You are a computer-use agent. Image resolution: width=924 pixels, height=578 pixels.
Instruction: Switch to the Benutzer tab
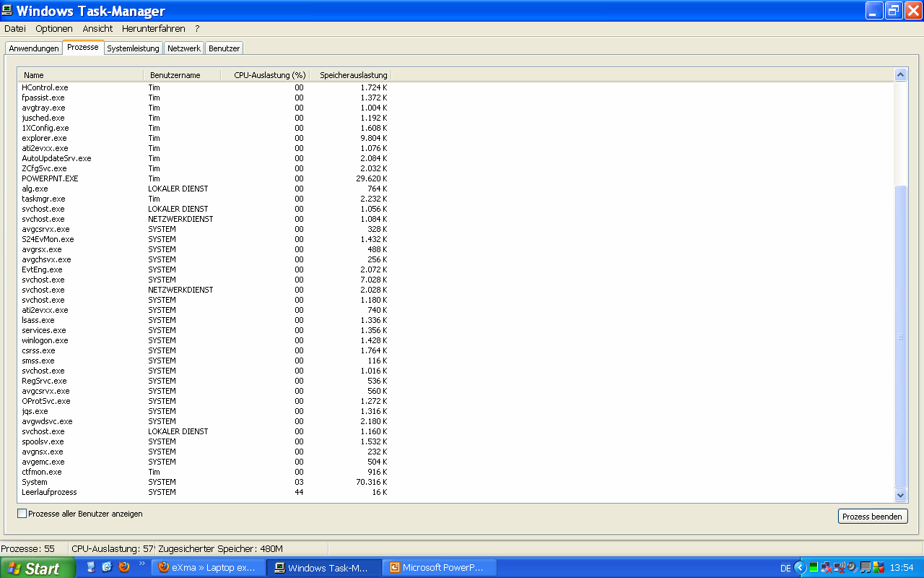tap(224, 48)
